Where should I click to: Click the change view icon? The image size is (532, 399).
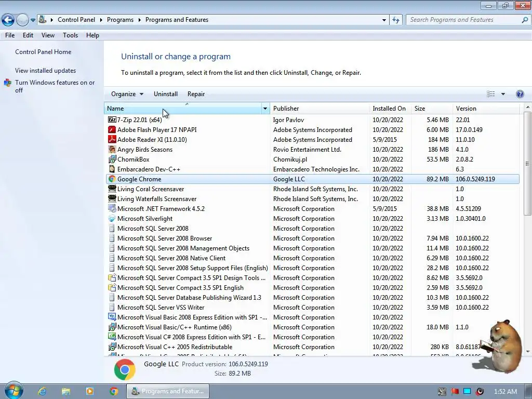click(x=490, y=94)
